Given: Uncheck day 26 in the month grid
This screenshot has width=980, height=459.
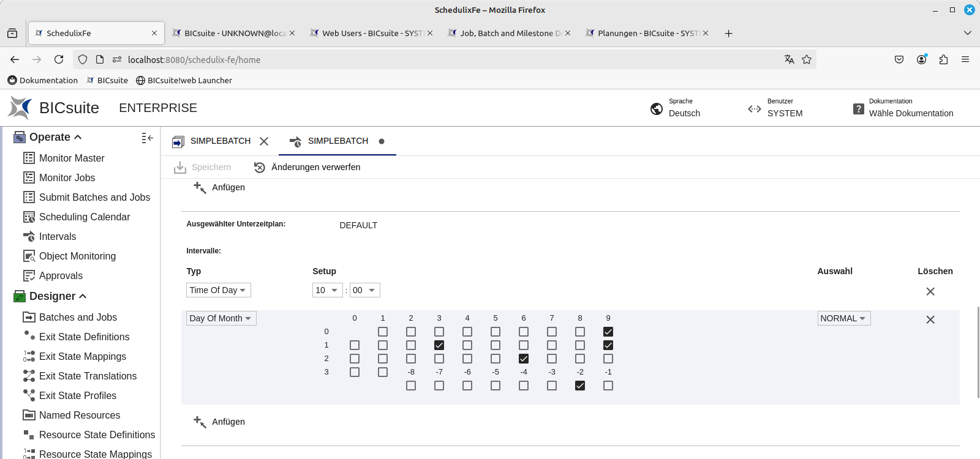Looking at the screenshot, I should [x=524, y=359].
